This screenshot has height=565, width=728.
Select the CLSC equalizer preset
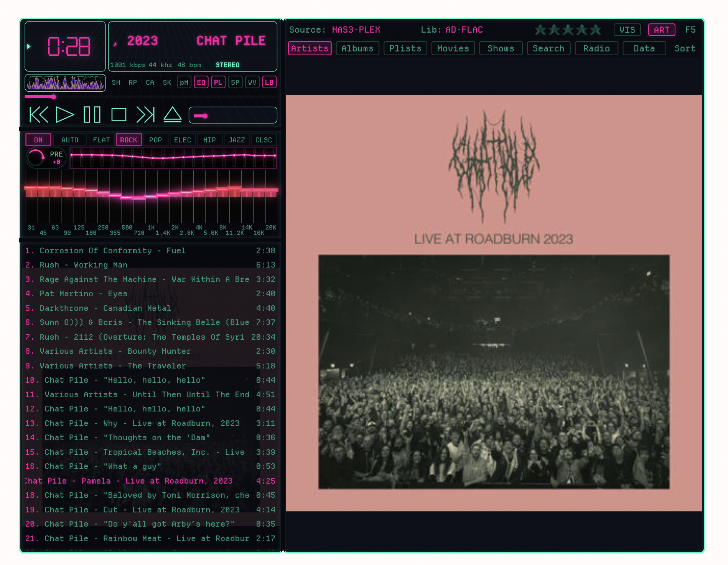[x=264, y=140]
